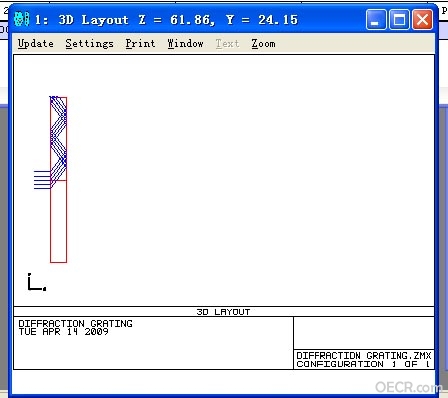Open the Settings menu
This screenshot has height=398, width=448.
point(89,44)
